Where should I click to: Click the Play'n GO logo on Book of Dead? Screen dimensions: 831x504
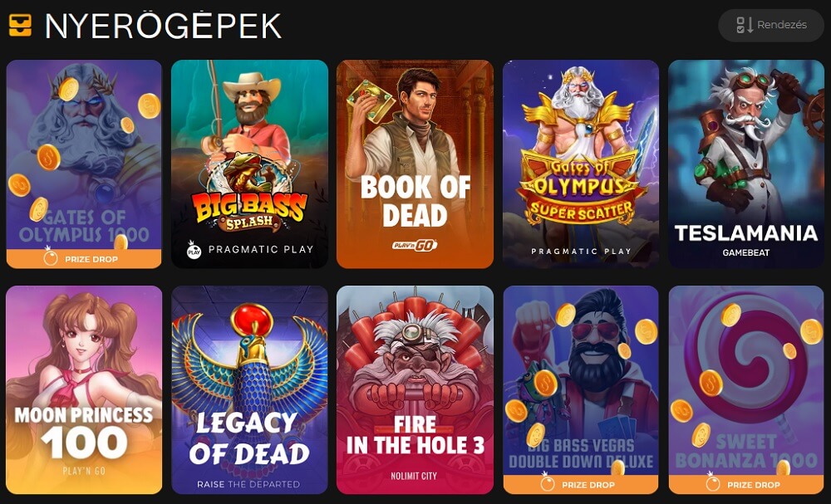415,245
